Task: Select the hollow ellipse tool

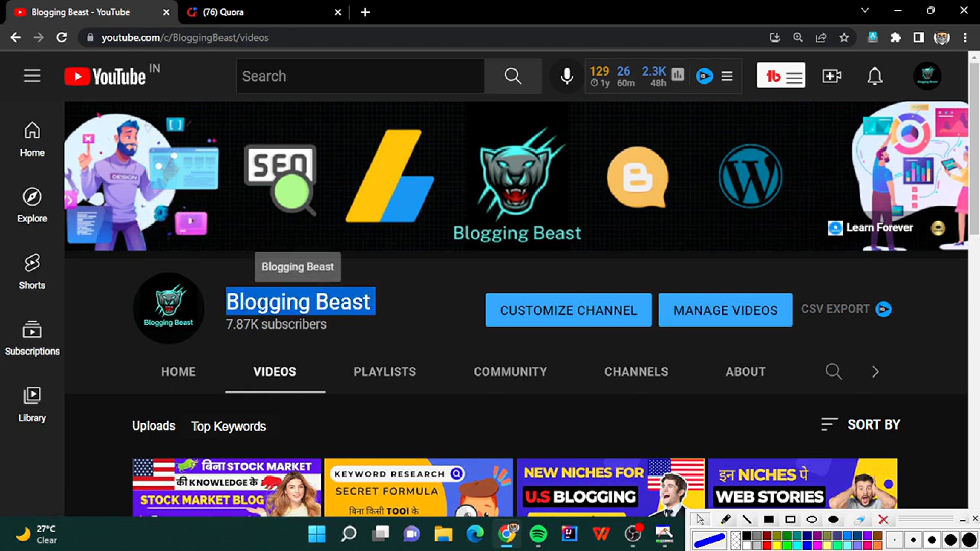Action: [x=812, y=519]
